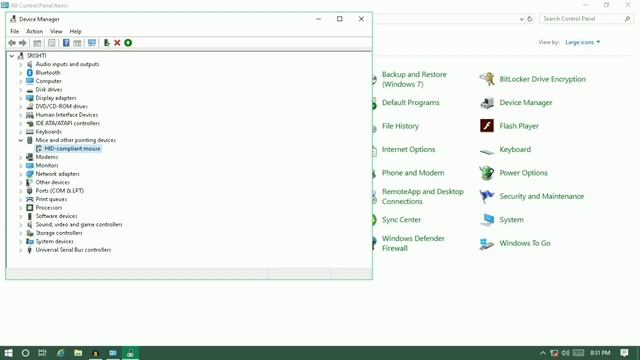Click the Windows To Go icon
The height and width of the screenshot is (360, 640).
487,244
